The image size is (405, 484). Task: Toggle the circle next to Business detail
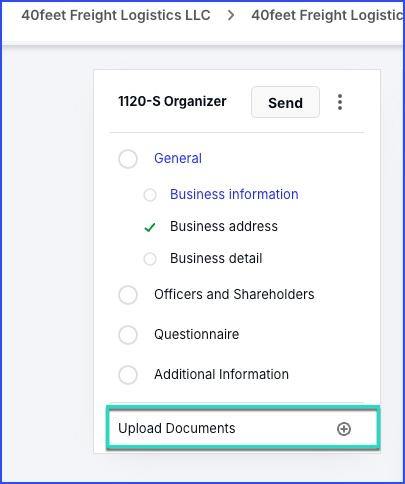150,259
